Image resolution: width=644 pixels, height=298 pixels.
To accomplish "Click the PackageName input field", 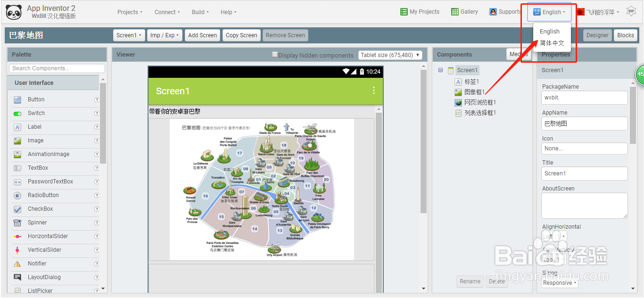I will (x=585, y=98).
